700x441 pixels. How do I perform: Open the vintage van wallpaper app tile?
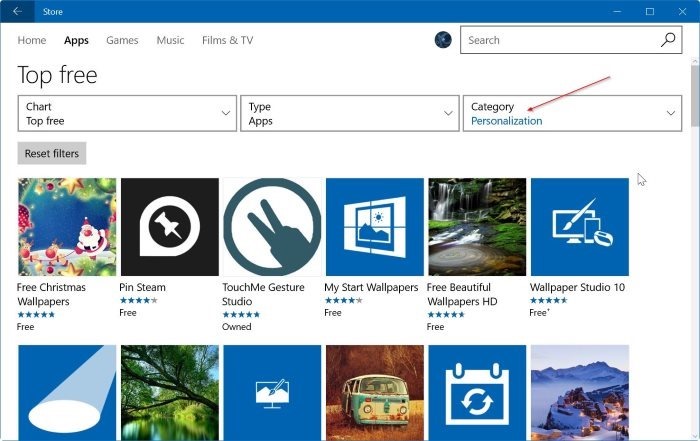(x=375, y=392)
